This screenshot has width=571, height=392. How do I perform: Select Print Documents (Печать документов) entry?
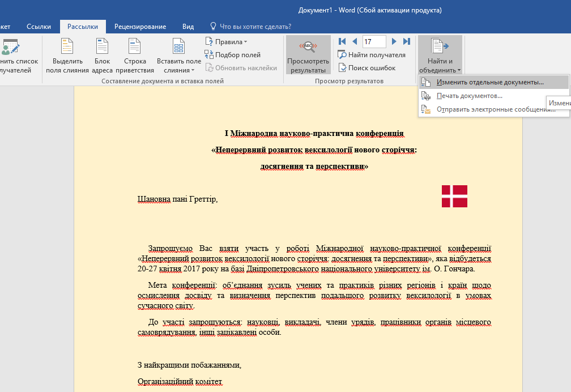[x=469, y=96]
